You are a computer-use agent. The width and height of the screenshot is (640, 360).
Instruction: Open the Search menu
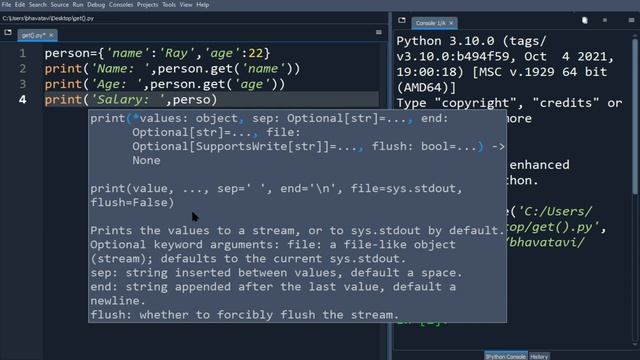tap(38, 5)
